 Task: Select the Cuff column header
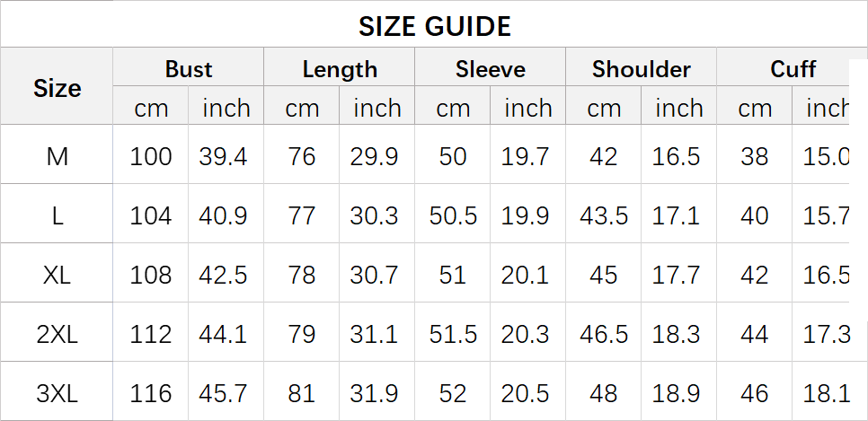[793, 69]
